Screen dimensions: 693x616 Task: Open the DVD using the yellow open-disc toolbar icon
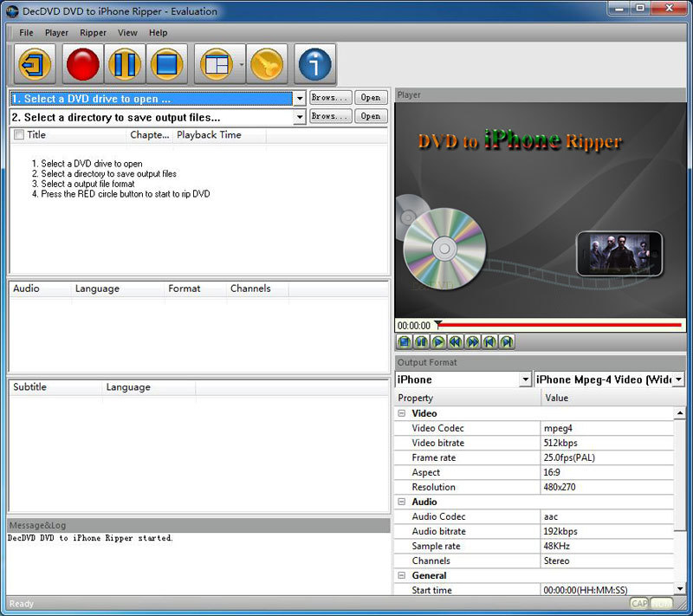pos(35,64)
